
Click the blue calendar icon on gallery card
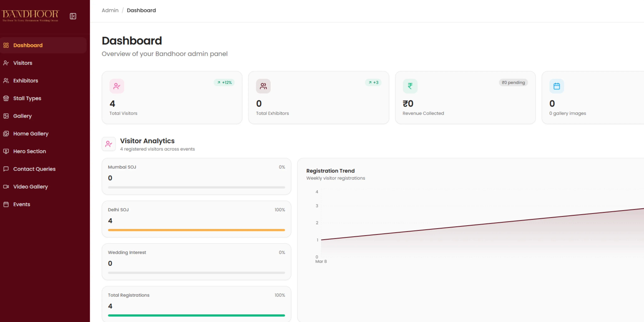coord(556,86)
